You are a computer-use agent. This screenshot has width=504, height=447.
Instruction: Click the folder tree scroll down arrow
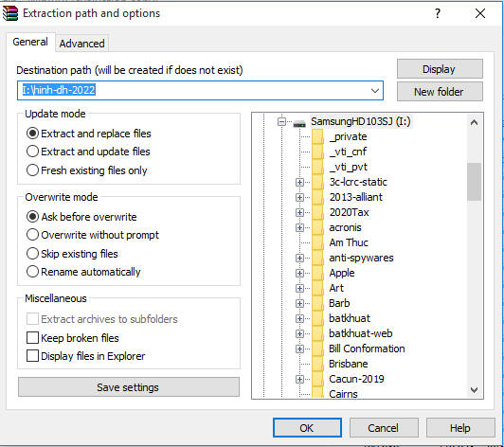[x=474, y=390]
